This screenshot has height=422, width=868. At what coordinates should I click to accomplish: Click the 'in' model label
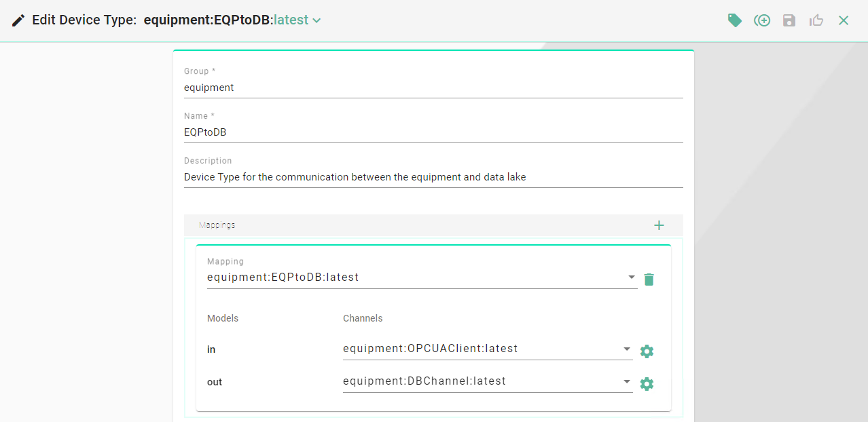click(211, 349)
